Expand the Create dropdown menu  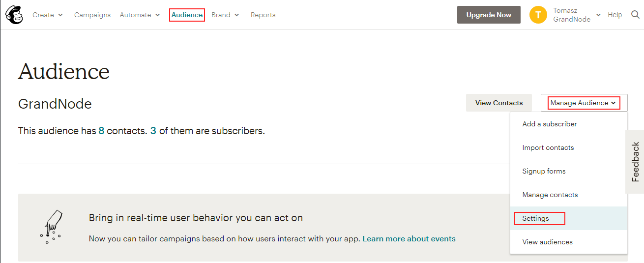[x=48, y=15]
